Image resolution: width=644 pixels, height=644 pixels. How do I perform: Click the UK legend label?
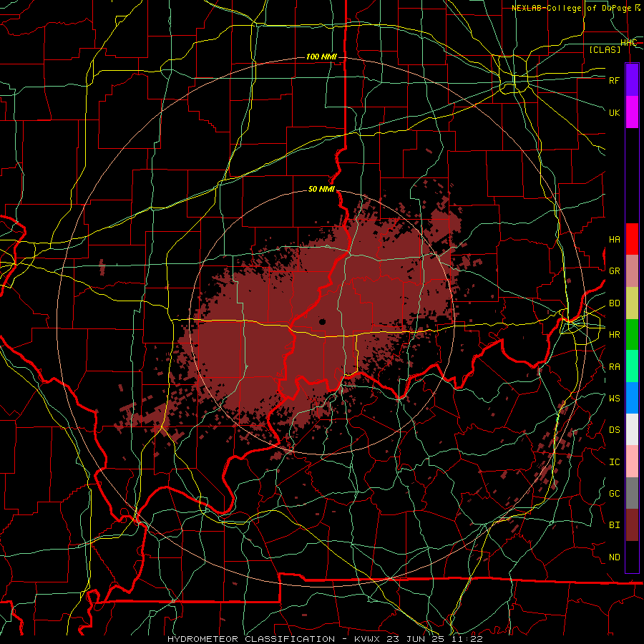pos(614,112)
